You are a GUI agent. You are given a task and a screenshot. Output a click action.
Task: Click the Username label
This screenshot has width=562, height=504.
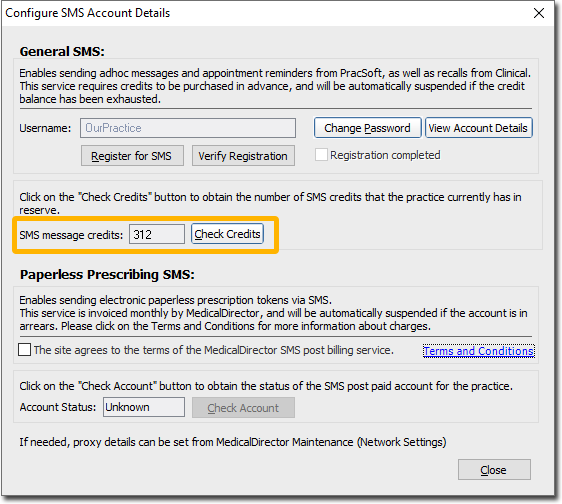click(45, 128)
